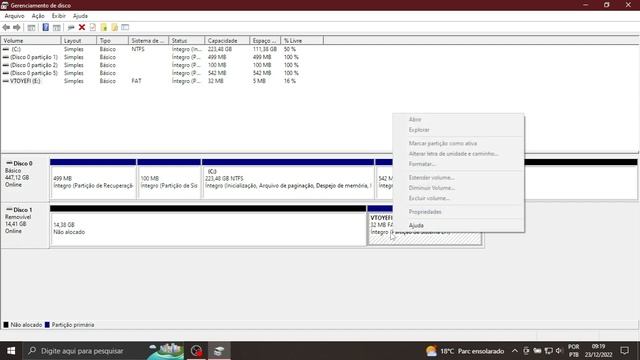The width and height of the screenshot is (640, 360).
Task: Sort by the Sistema de... column header
Action: tap(149, 41)
